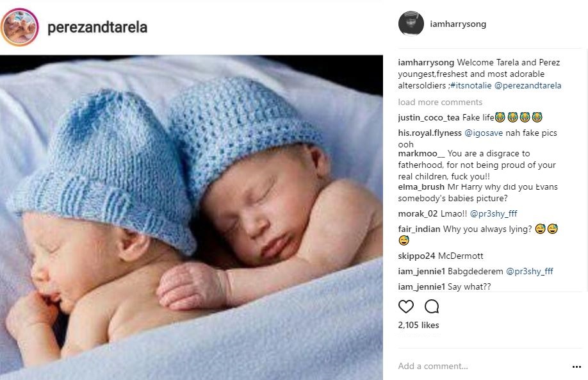The width and height of the screenshot is (588, 380).
Task: View the 2,105 likes list
Action: click(x=418, y=326)
